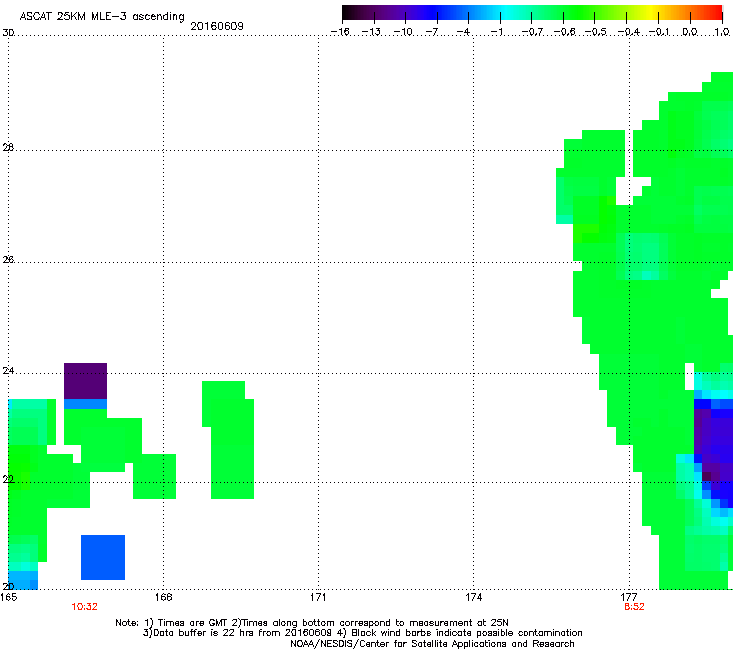Pick the cyan section of the color bar

507,13
